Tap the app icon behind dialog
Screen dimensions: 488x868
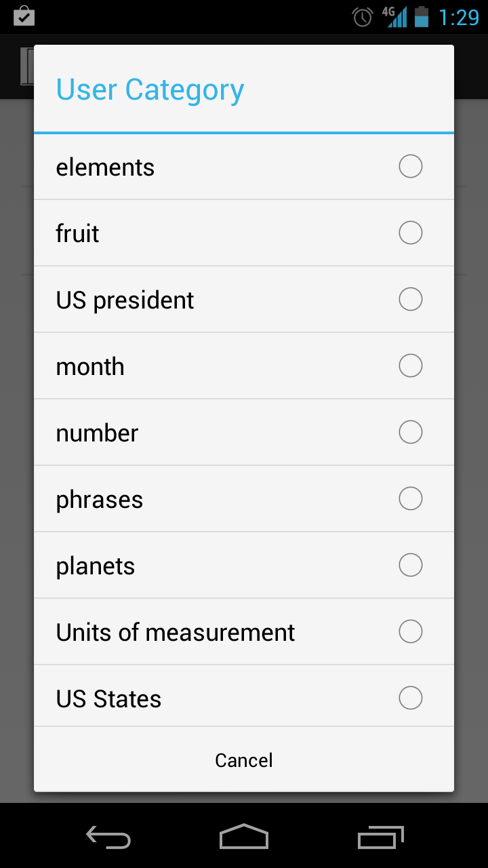27,66
